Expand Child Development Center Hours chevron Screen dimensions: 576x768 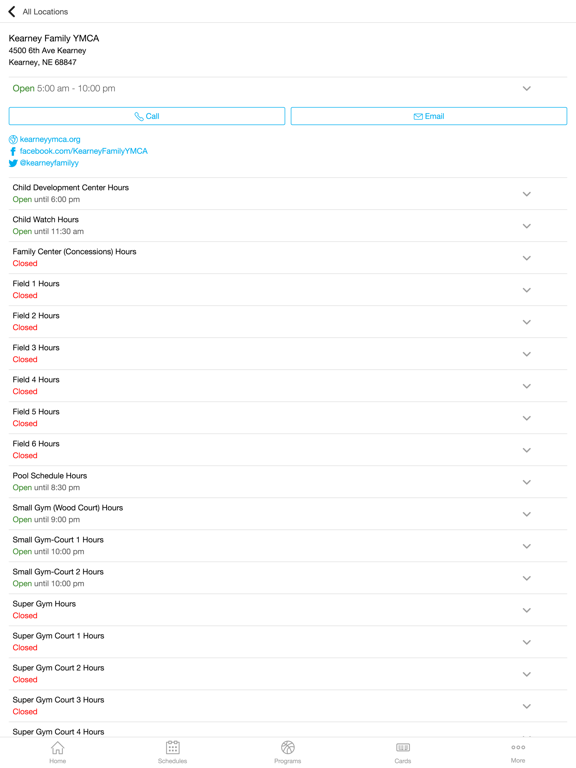(x=527, y=194)
